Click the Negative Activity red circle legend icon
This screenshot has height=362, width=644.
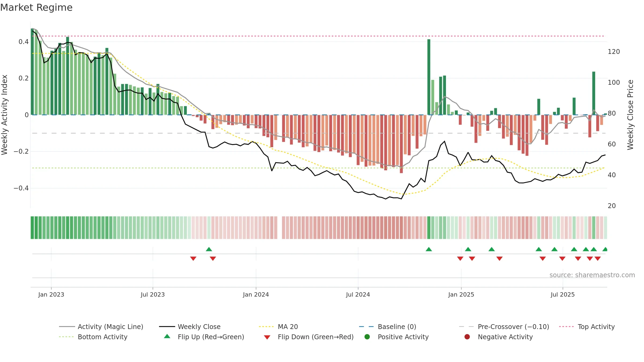467,337
